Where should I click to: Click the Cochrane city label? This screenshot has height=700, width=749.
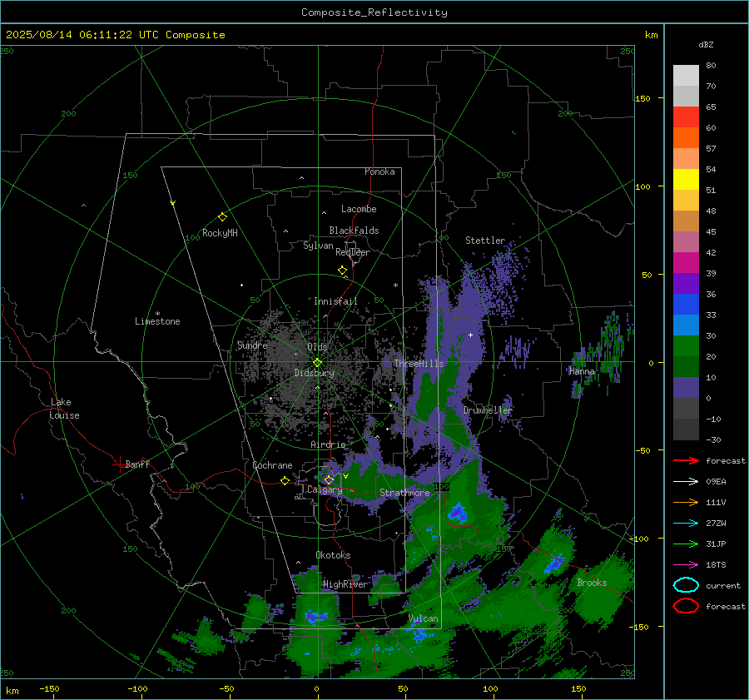pos(272,465)
